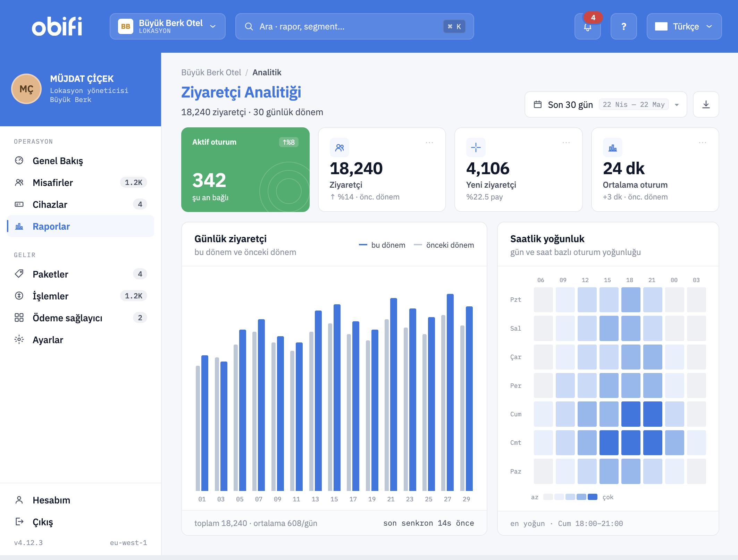Open İşlemler in the sidebar
The image size is (738, 560).
81,296
